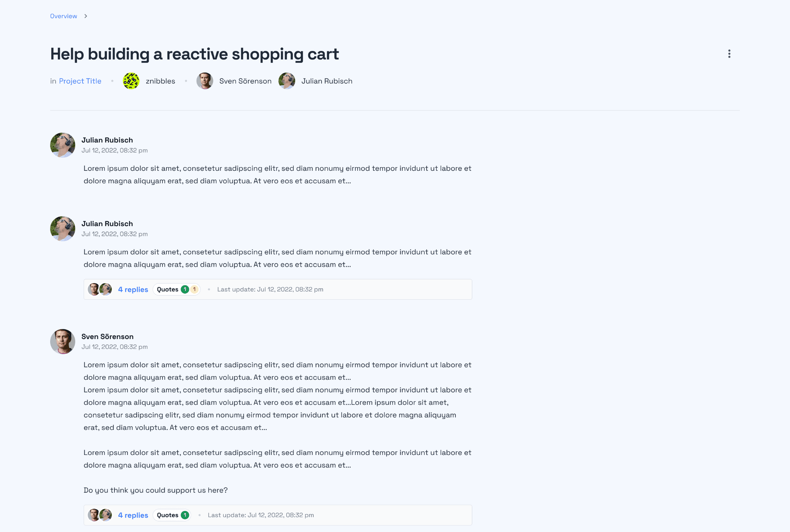Screen dimensions: 790x532
Task: Click Julian Rubisch's avatar in header
Action: coord(287,81)
